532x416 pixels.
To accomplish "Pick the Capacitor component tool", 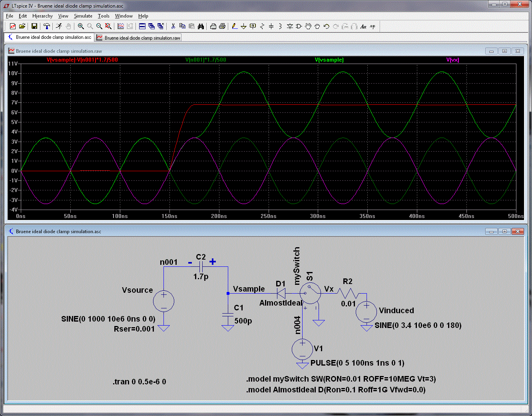I will tap(271, 26).
